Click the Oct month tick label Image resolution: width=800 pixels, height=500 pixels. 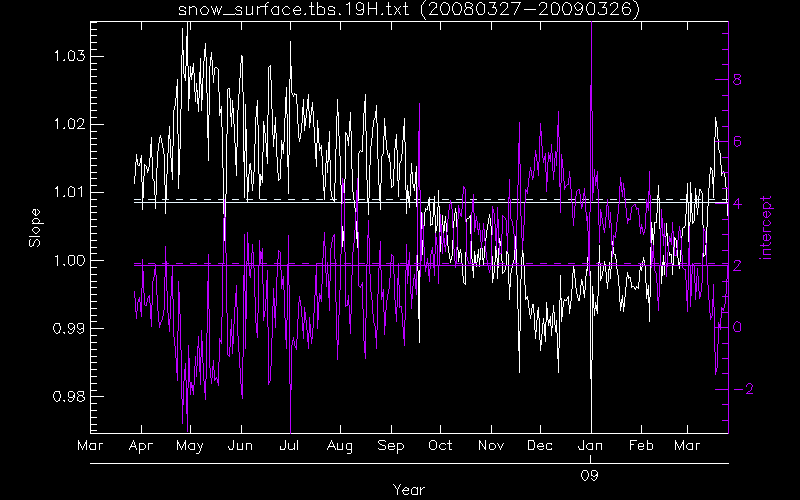click(440, 445)
